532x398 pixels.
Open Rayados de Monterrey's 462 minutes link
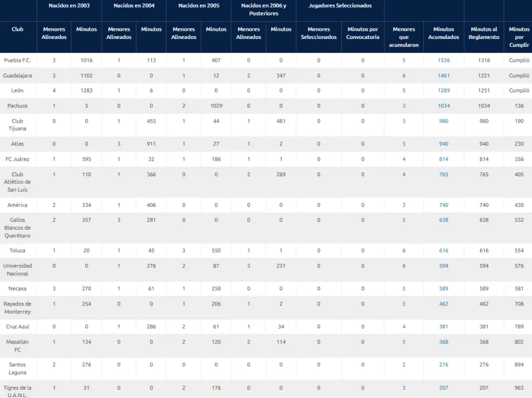(443, 304)
